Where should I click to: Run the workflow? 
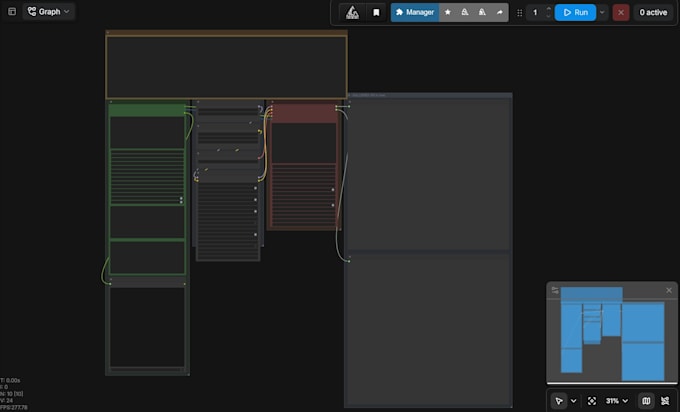coord(575,12)
